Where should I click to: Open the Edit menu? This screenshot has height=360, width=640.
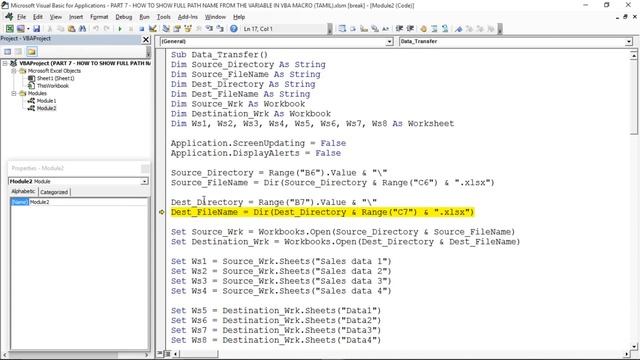(x=38, y=17)
